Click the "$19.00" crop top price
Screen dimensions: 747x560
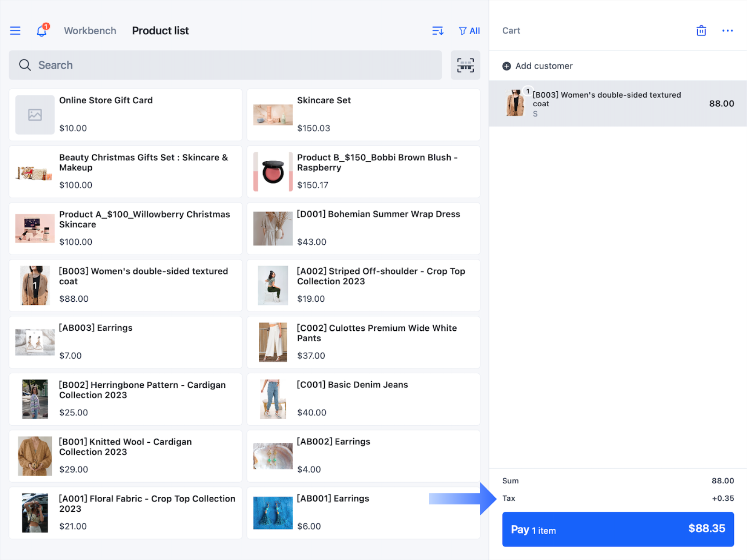[x=311, y=299]
